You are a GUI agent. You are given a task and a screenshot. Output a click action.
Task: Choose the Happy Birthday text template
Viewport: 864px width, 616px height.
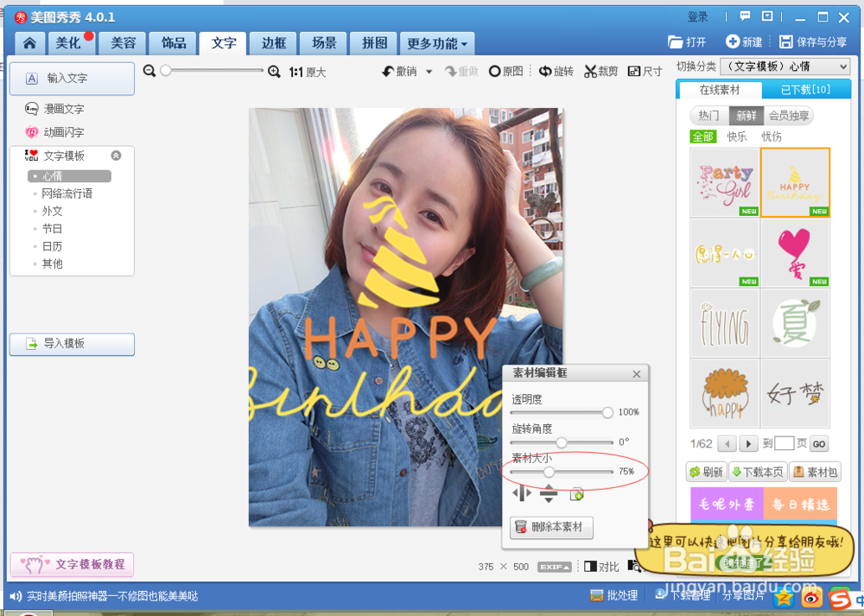[795, 182]
